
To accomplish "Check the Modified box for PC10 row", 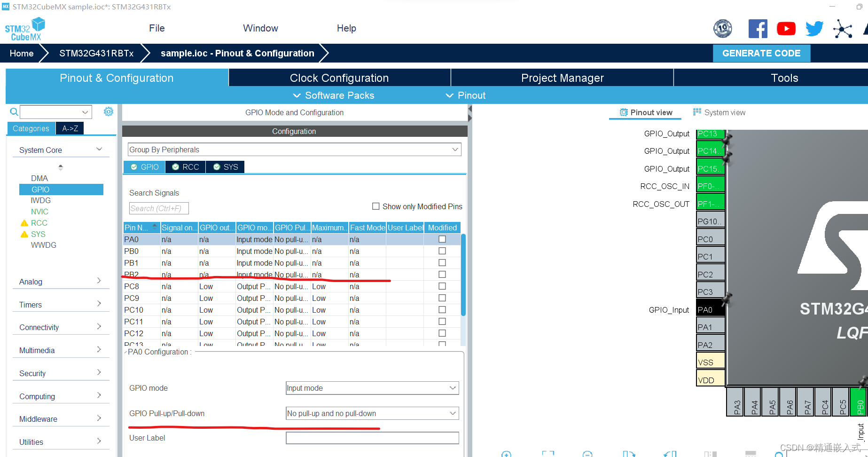I will (x=442, y=310).
